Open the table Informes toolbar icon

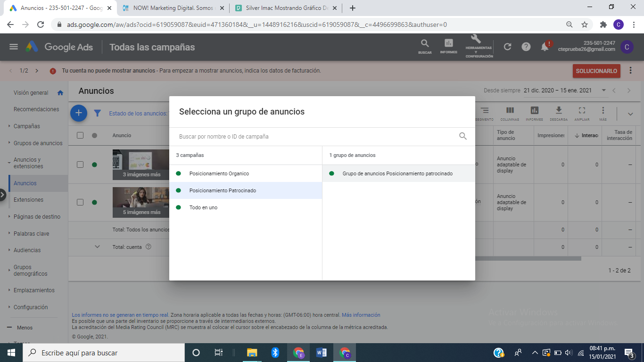point(534,113)
